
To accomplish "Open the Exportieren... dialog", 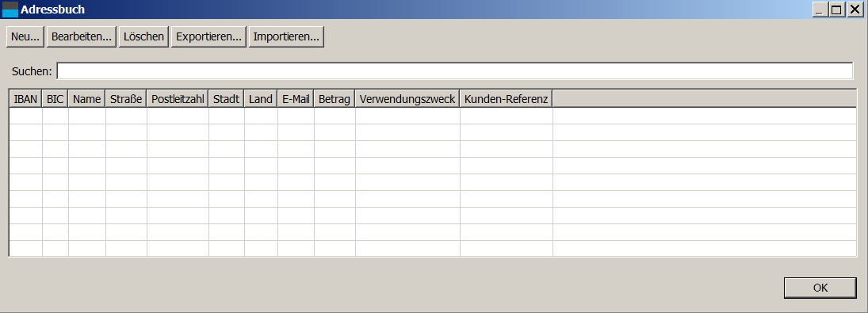I will pos(208,37).
